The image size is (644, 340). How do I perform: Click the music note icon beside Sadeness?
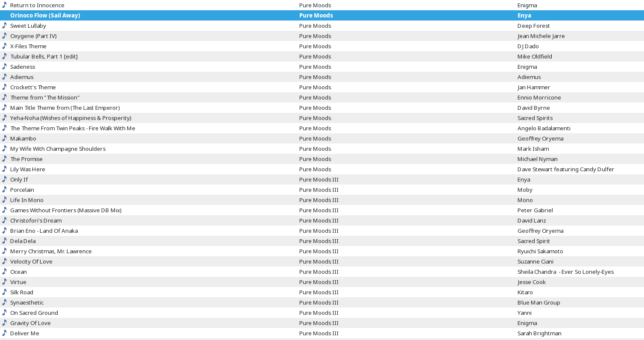pyautogui.click(x=5, y=66)
